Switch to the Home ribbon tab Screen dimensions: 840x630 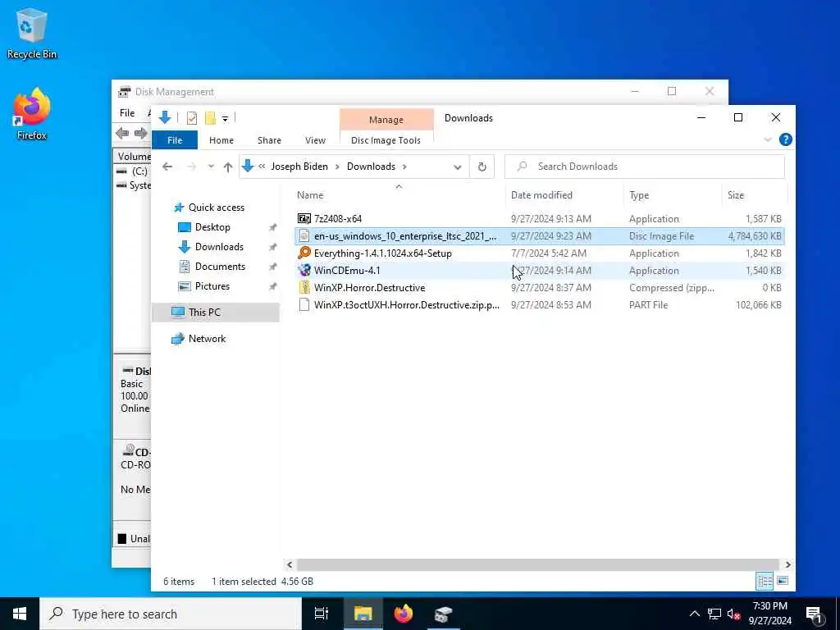[221, 140]
